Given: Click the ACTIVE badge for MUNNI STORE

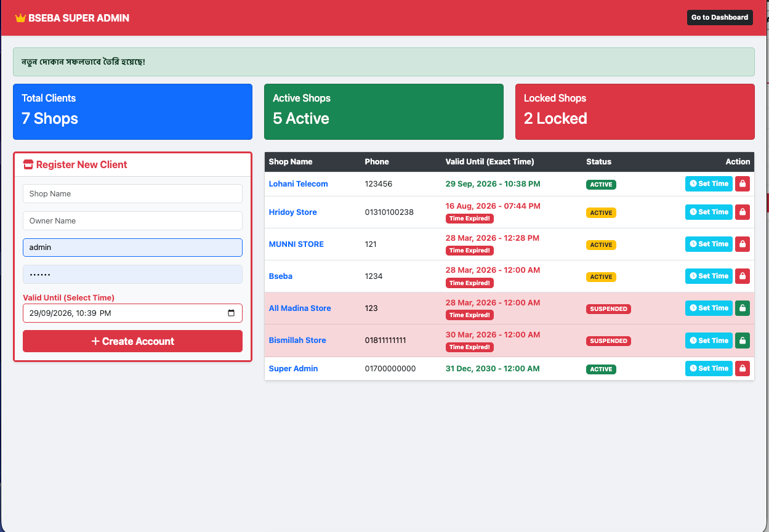Looking at the screenshot, I should 601,244.
